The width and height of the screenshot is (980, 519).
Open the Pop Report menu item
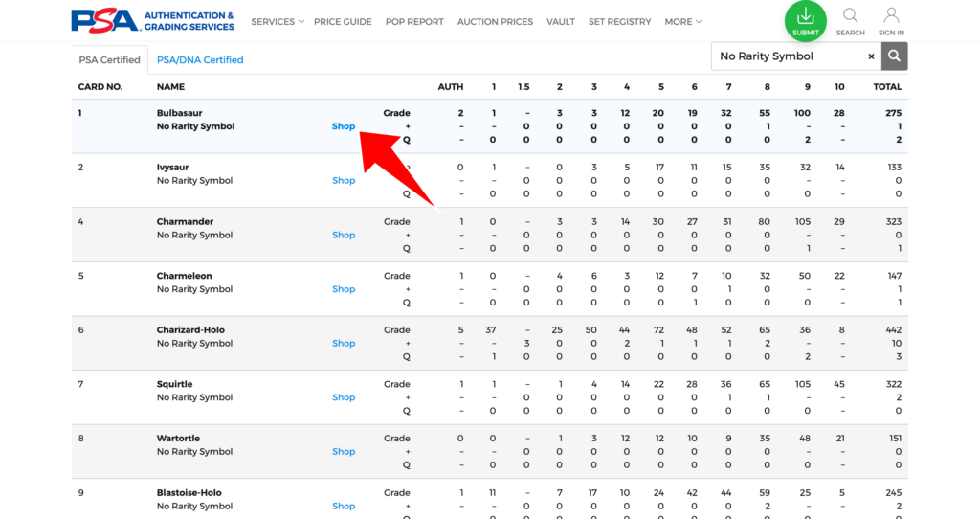coord(414,22)
